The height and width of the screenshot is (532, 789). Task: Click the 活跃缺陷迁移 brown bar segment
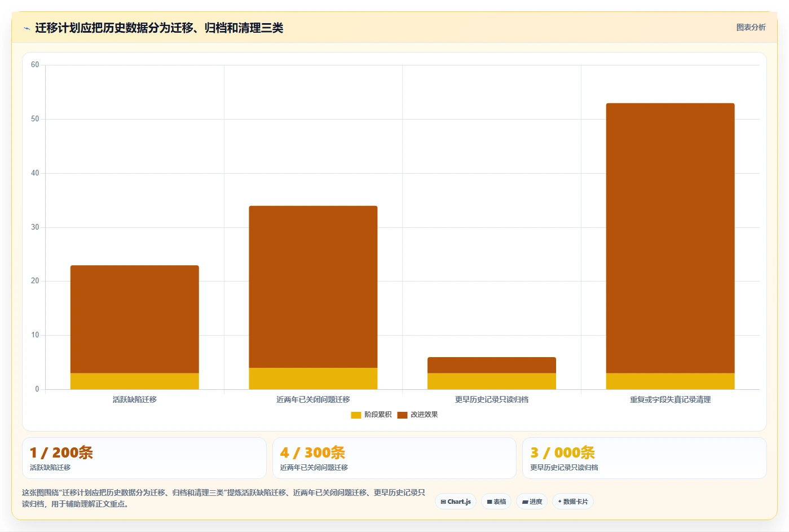pos(135,319)
